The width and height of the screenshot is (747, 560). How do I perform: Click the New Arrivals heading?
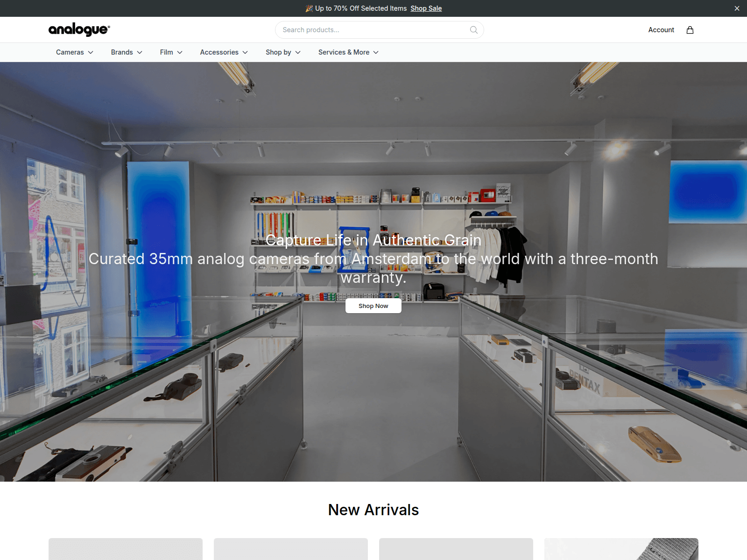pyautogui.click(x=373, y=510)
